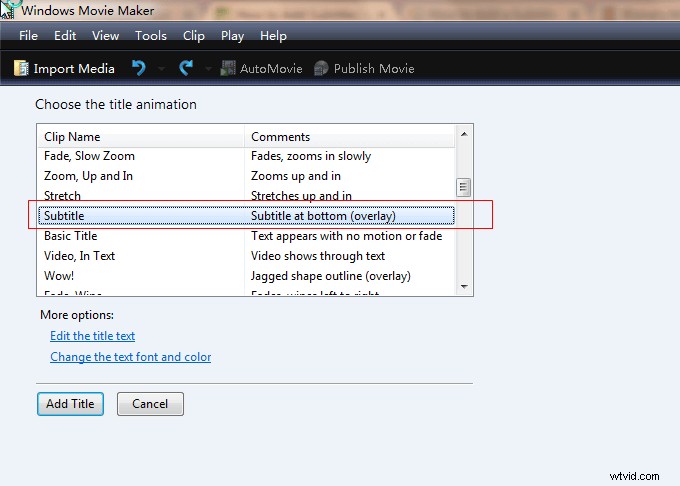The image size is (680, 486).
Task: Click 'Text appears with no motion or fade'
Action: [x=347, y=236]
